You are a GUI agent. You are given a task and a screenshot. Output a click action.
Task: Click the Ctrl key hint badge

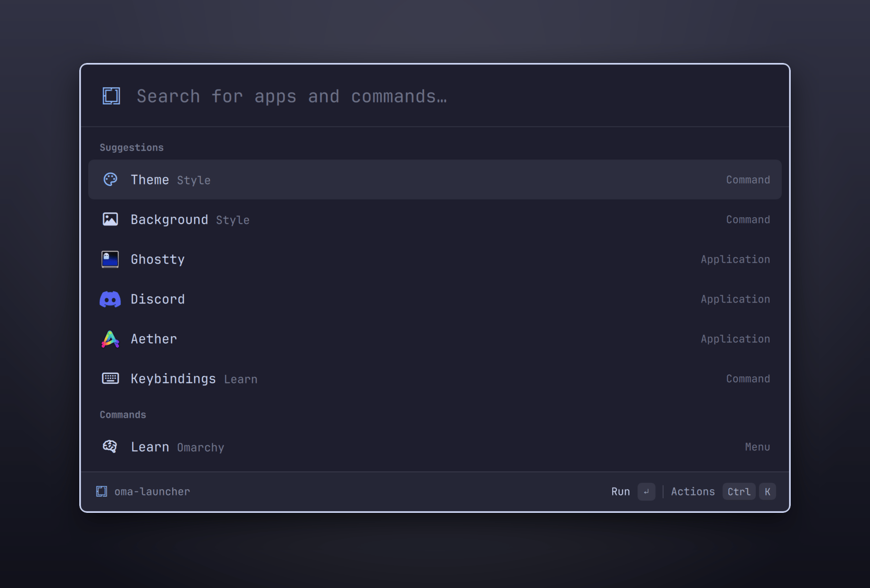click(739, 492)
